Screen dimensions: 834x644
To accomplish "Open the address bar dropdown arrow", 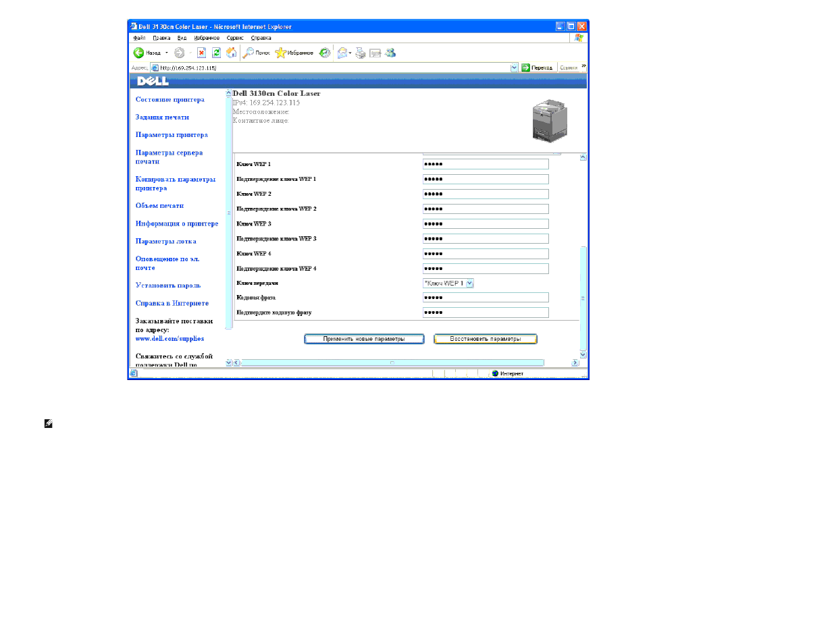I will pos(514,68).
